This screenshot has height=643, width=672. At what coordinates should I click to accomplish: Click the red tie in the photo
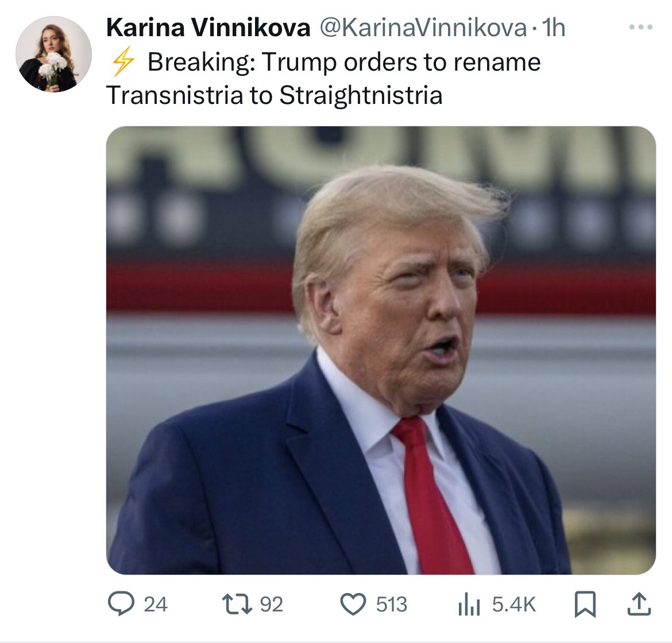[x=433, y=497]
